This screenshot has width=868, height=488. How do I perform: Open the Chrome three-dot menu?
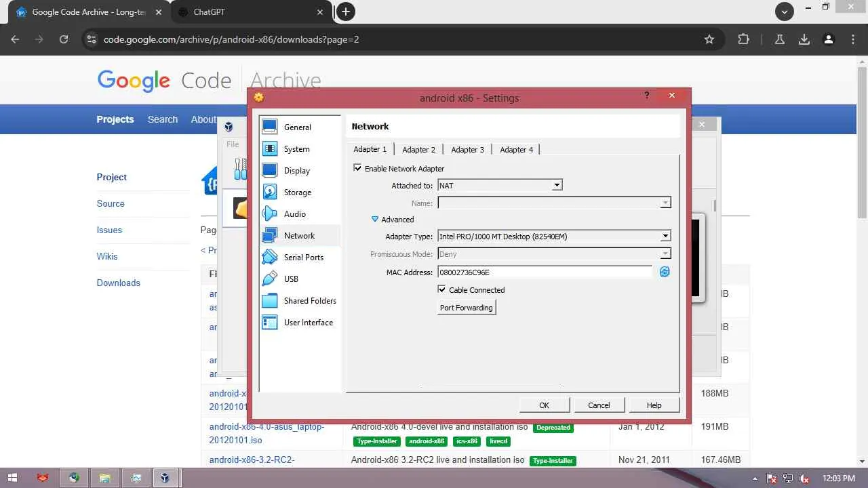point(854,39)
